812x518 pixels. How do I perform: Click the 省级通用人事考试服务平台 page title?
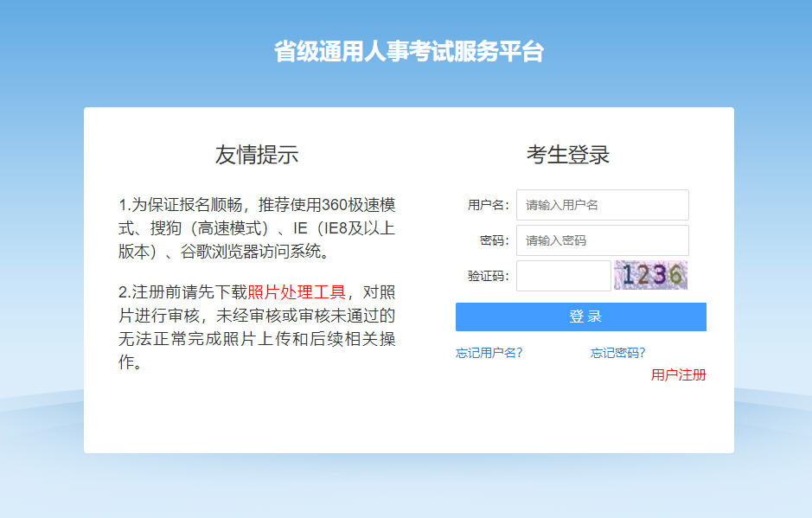pyautogui.click(x=408, y=51)
